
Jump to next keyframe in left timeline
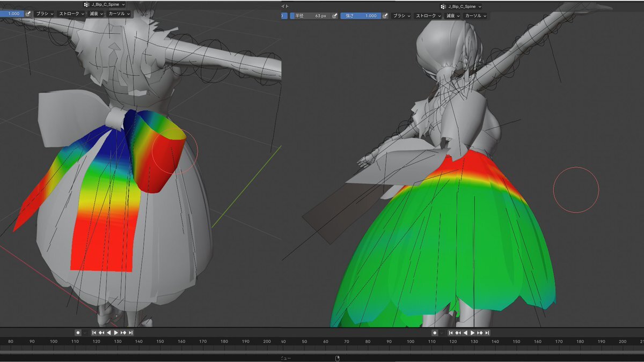(123, 333)
